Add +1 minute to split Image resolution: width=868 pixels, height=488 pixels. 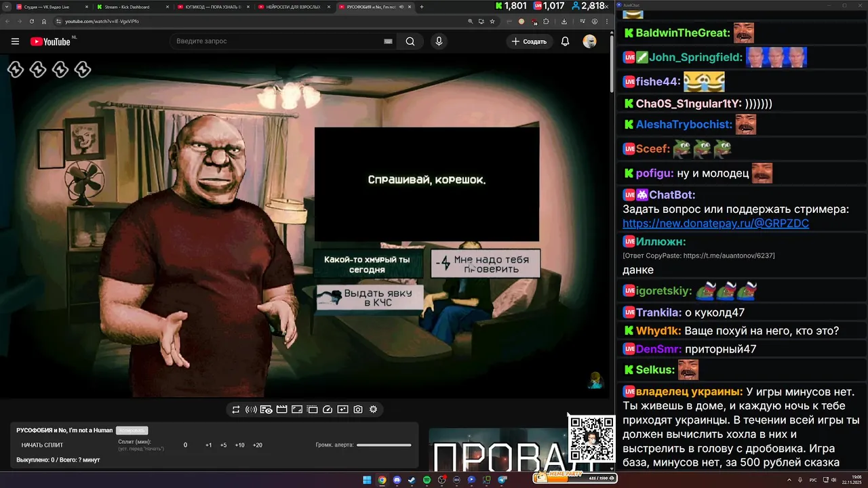click(x=208, y=445)
